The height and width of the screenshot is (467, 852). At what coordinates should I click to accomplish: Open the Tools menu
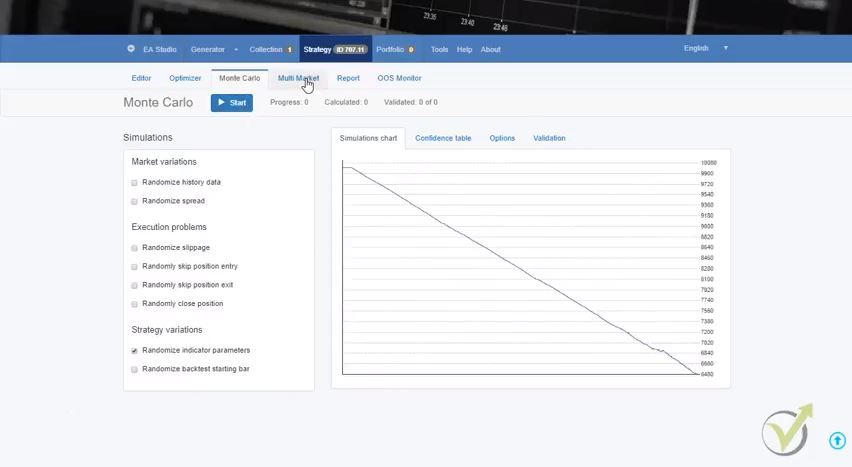point(439,49)
